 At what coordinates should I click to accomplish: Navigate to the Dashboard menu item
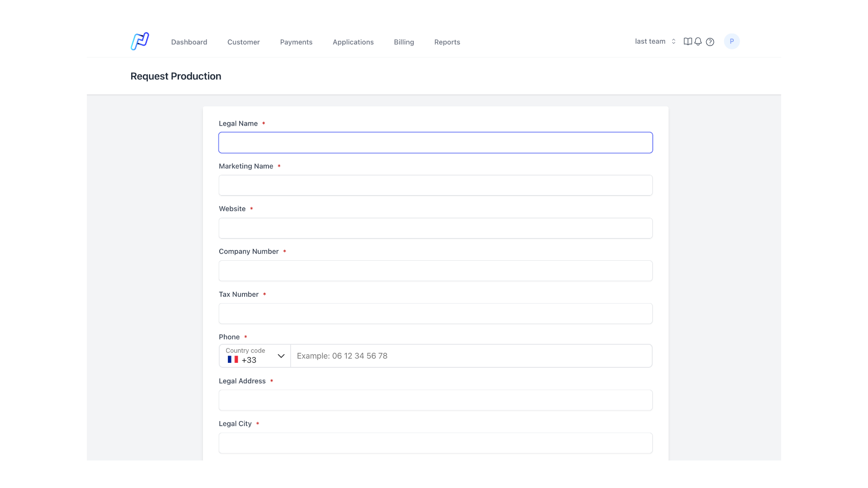click(x=189, y=42)
